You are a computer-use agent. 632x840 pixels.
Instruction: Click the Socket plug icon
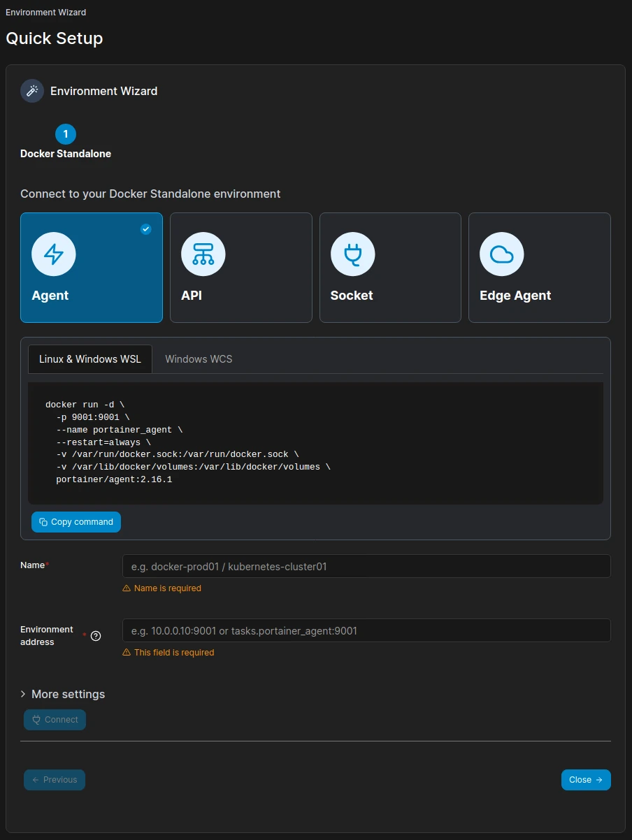click(x=352, y=254)
